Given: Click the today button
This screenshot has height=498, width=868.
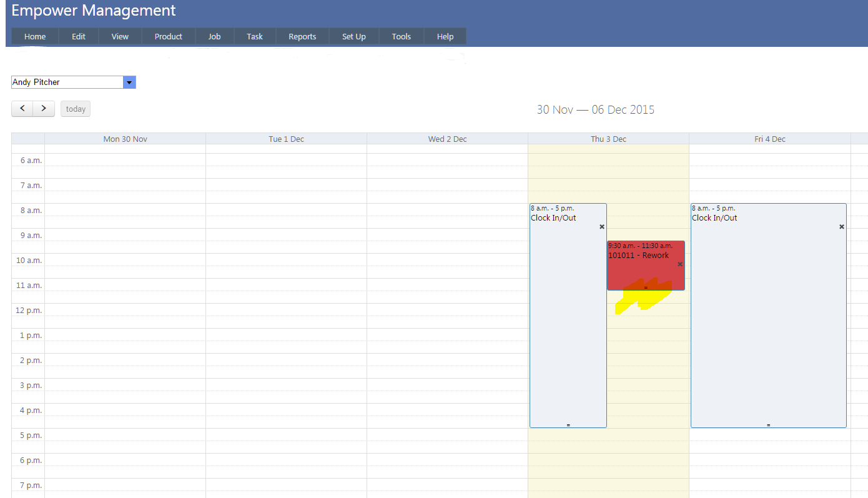Looking at the screenshot, I should tap(76, 109).
